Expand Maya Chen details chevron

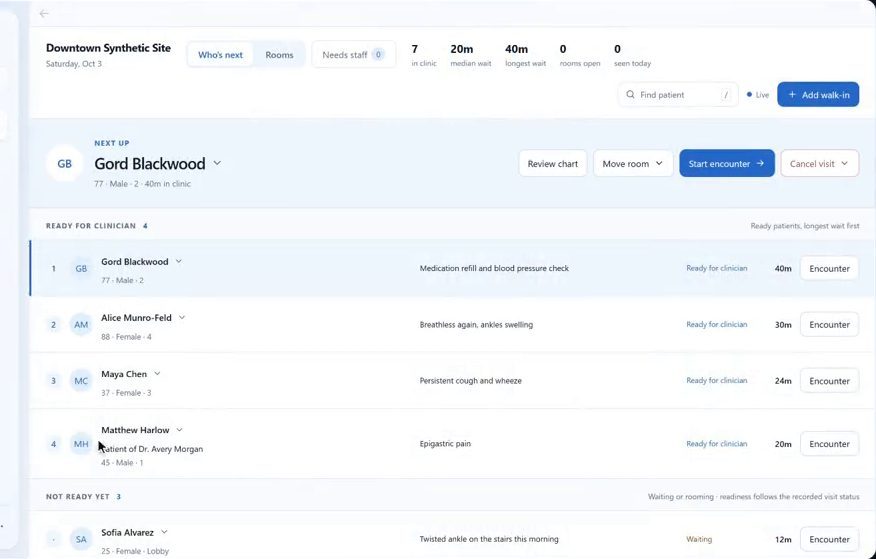click(x=157, y=374)
